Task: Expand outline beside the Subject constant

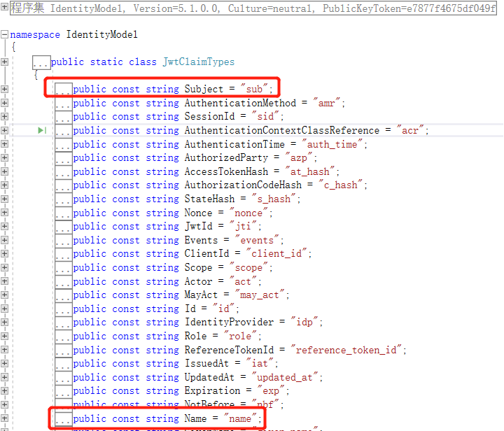Action: point(4,90)
